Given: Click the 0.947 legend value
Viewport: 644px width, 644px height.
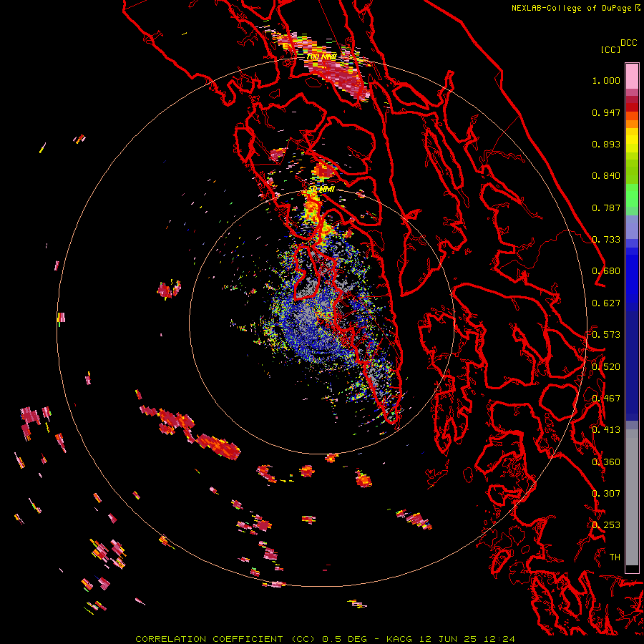Looking at the screenshot, I should tap(606, 112).
